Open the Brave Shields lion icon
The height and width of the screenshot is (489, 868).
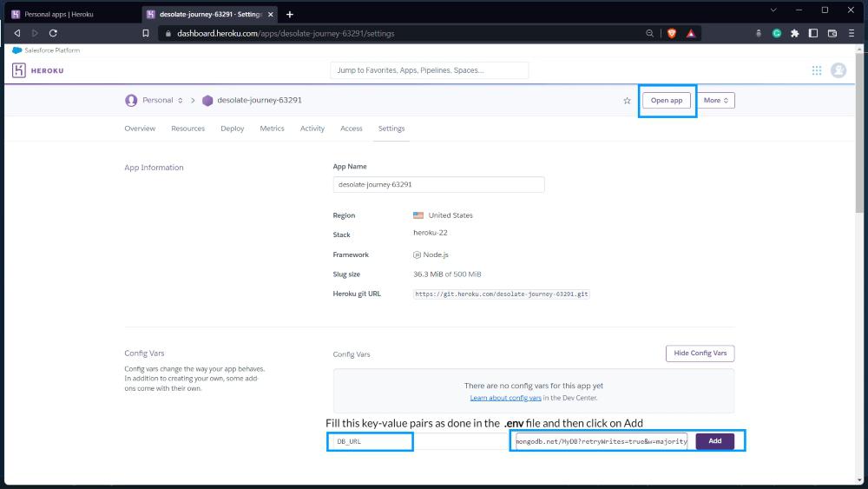point(672,33)
